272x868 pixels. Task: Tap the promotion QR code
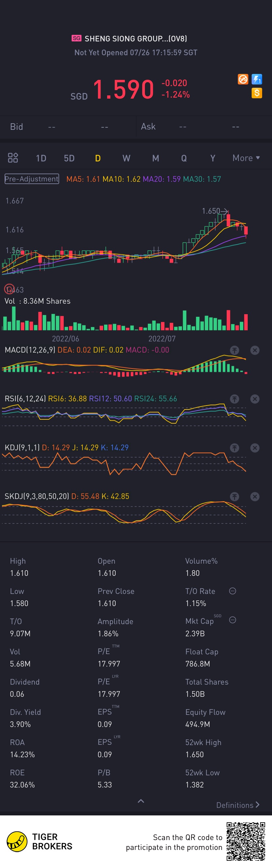246,841
